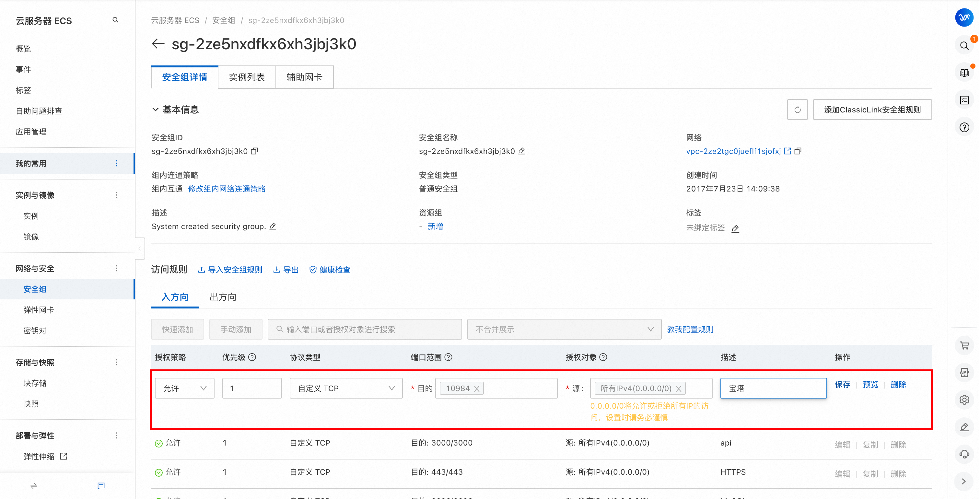Open the 自定义 TCP protocol dropdown

pyautogui.click(x=346, y=388)
